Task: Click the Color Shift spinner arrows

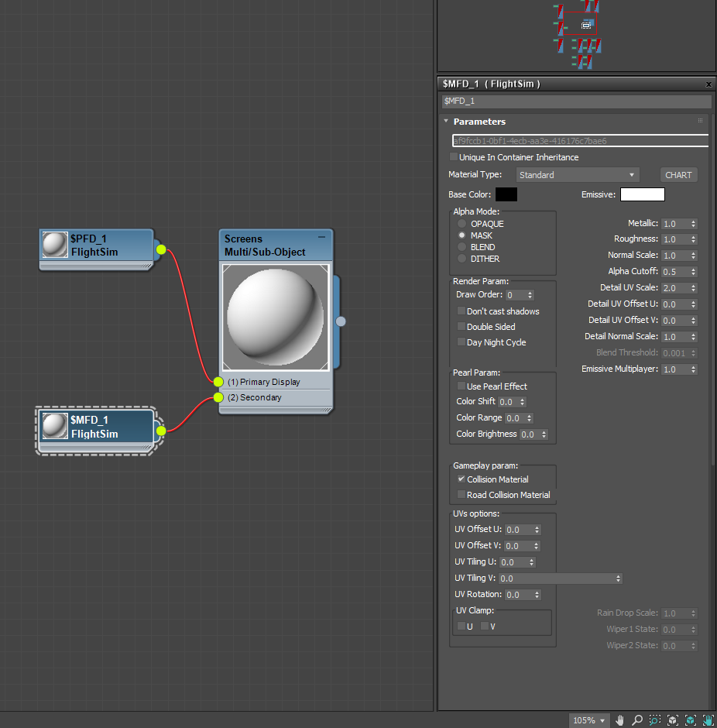Action: coord(523,402)
